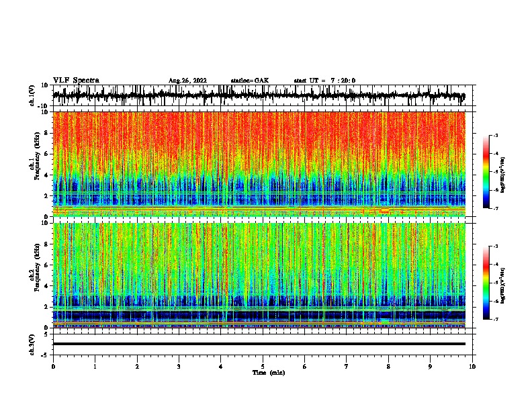
Task: Click the ch.1 voltage waveform trace panel
Action: (x=263, y=95)
